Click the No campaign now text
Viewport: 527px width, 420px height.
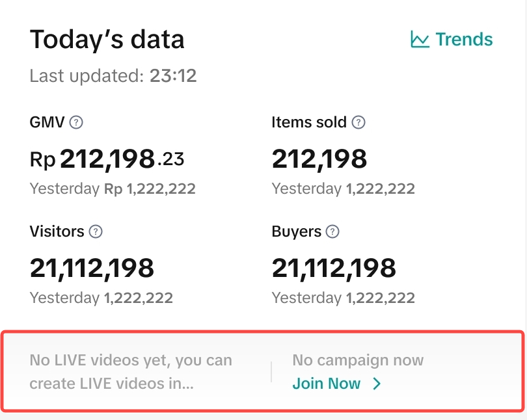(358, 360)
